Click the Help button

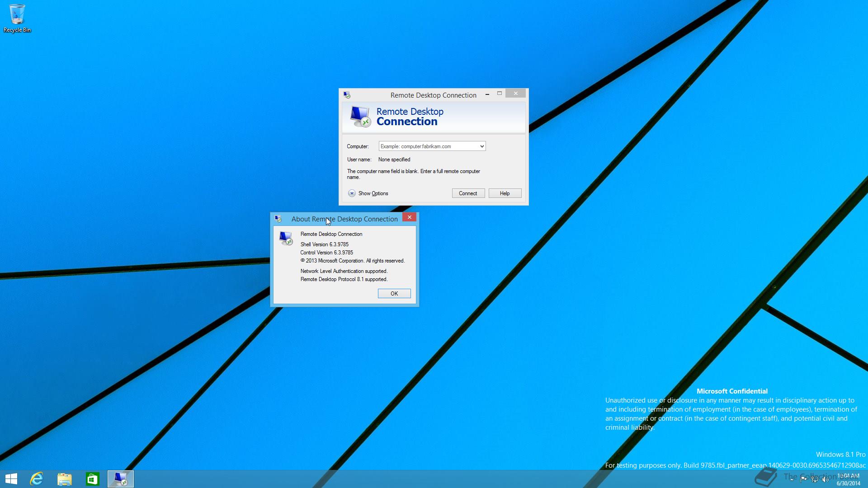[x=505, y=193]
